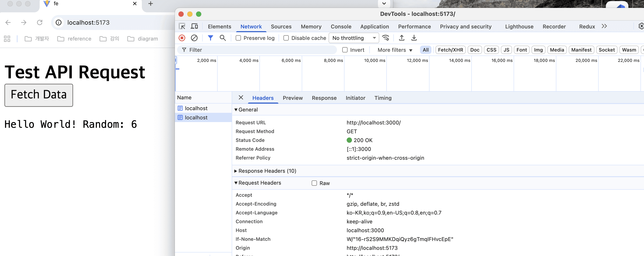Stop recording network log
Image resolution: width=644 pixels, height=256 pixels.
pos(182,38)
